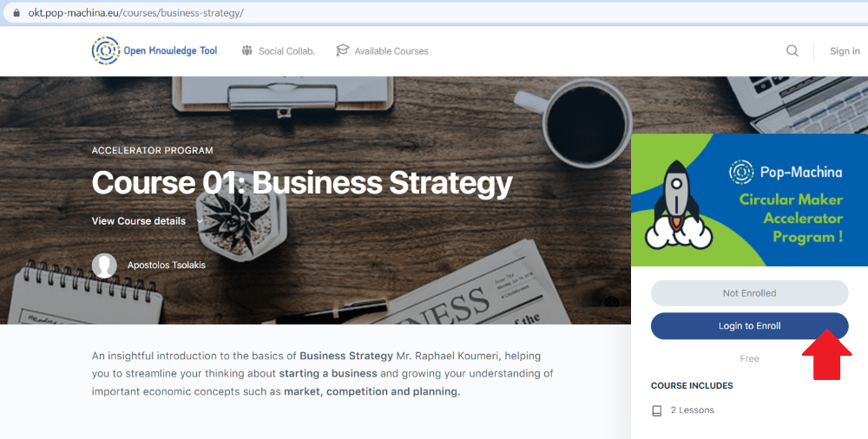
Task: Click the padlock icon in the address bar
Action: [16, 13]
